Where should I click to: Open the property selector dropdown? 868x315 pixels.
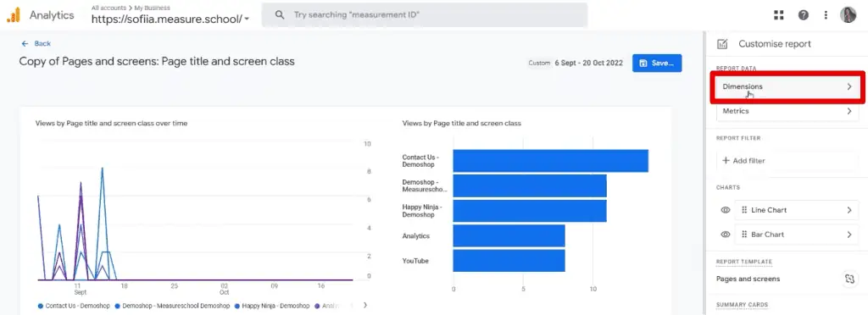tap(170, 19)
